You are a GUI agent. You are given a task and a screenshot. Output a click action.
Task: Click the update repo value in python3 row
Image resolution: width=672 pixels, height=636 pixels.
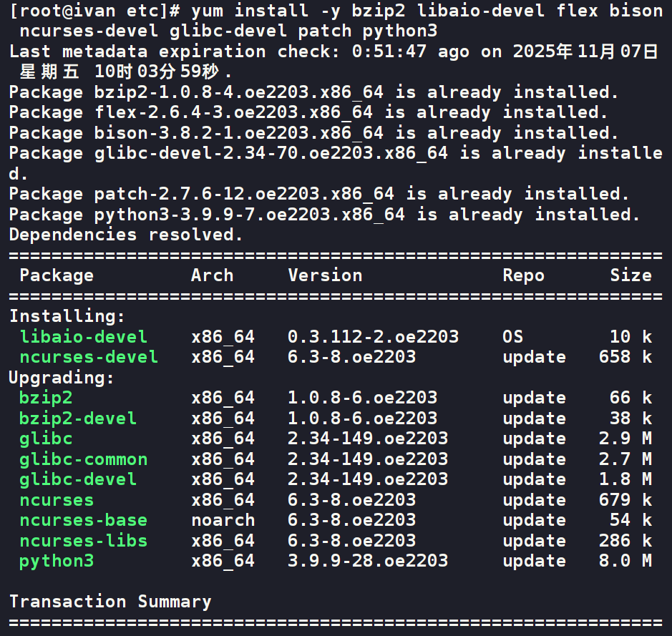coord(534,562)
